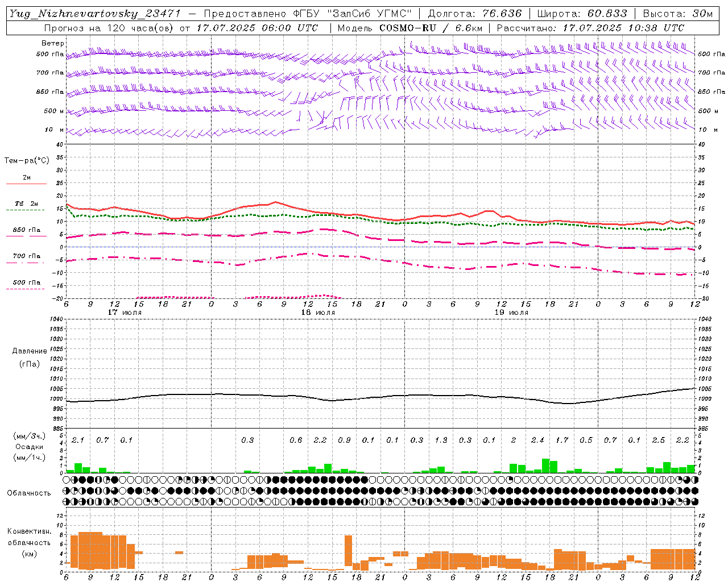Viewport: 728px width, 582px height.
Task: Click the '19 июля' date label
Action: coord(511,313)
